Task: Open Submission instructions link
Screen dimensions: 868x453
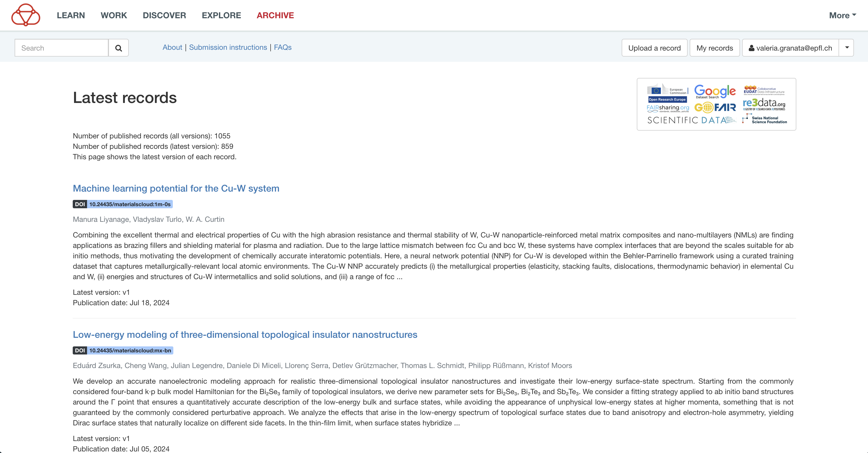Action: 228,47
